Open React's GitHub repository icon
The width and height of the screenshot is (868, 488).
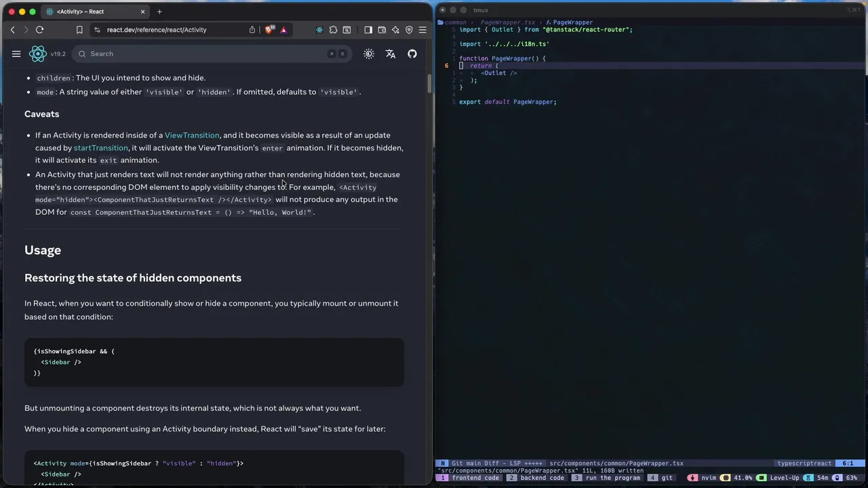pos(412,54)
